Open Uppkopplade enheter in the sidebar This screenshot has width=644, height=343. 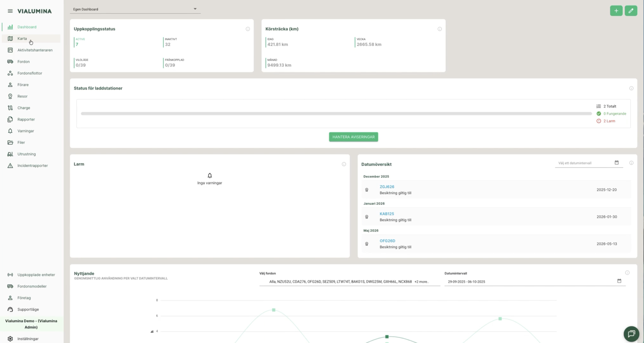click(31, 275)
